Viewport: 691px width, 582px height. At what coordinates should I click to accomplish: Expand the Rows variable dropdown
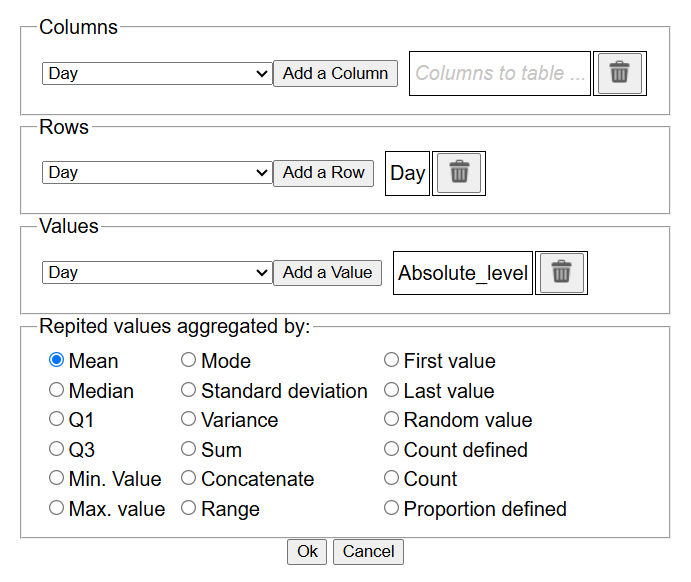click(x=157, y=173)
